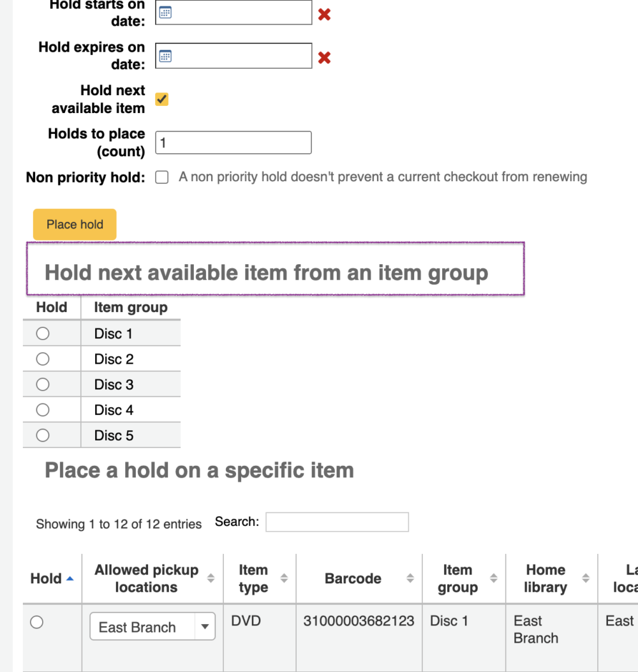Open calendar picker for hold start date
This screenshot has width=638, height=672.
[165, 13]
